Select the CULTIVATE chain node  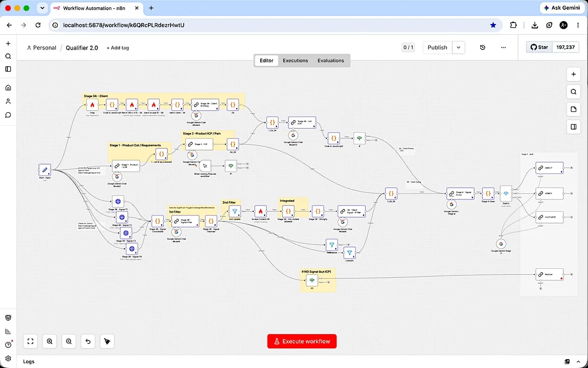pos(549,217)
